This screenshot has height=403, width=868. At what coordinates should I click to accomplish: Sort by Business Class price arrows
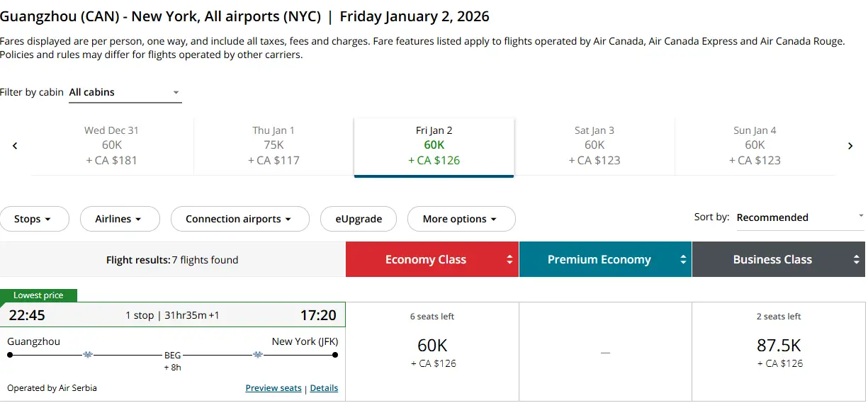856,260
